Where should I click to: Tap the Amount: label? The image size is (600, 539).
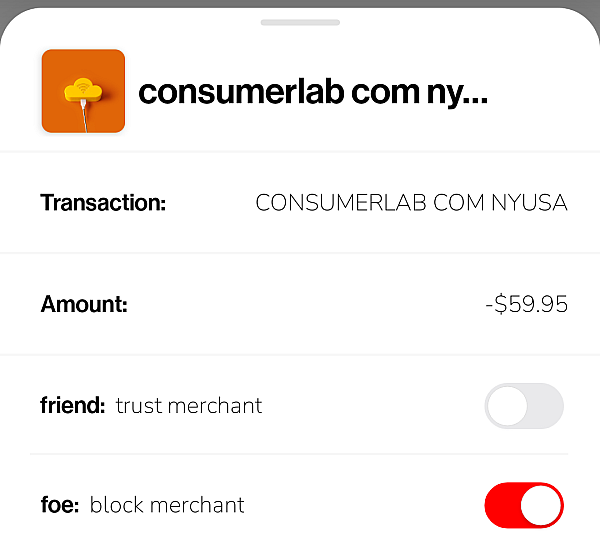pyautogui.click(x=84, y=305)
